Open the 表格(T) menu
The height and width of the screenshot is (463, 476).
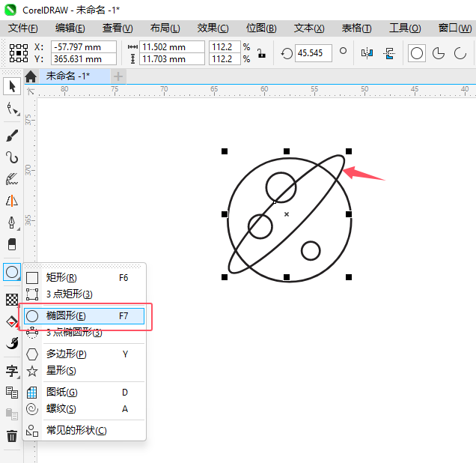click(357, 28)
